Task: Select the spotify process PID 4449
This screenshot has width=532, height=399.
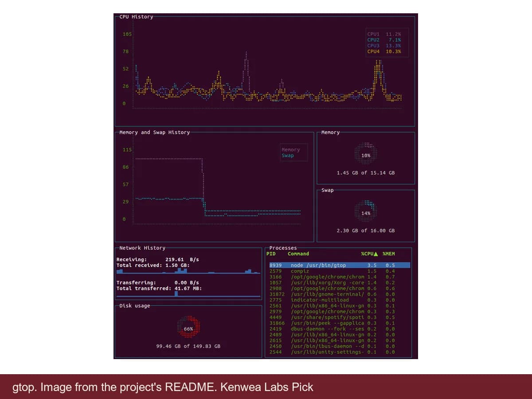Action: pos(340,317)
